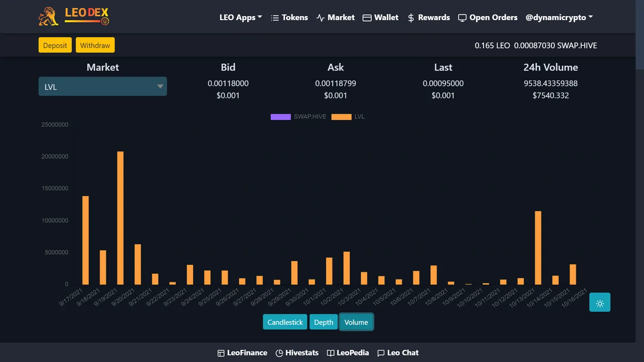
Task: Click the 9/19/2021 tallest volume bar
Action: [x=120, y=218]
